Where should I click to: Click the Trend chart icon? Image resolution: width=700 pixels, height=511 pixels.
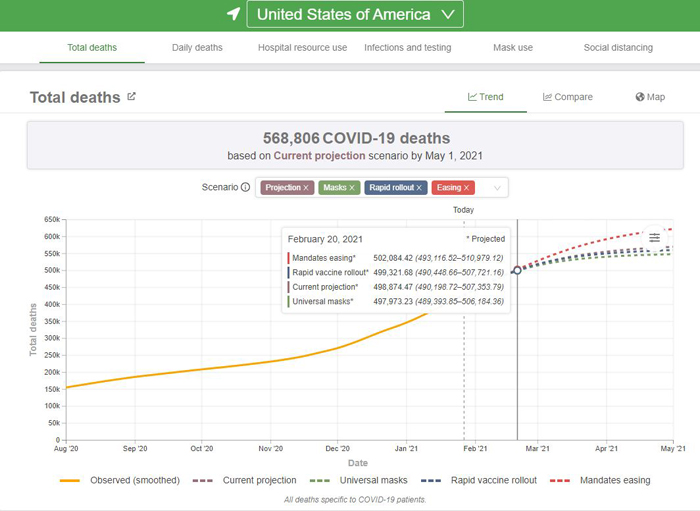pyautogui.click(x=472, y=97)
